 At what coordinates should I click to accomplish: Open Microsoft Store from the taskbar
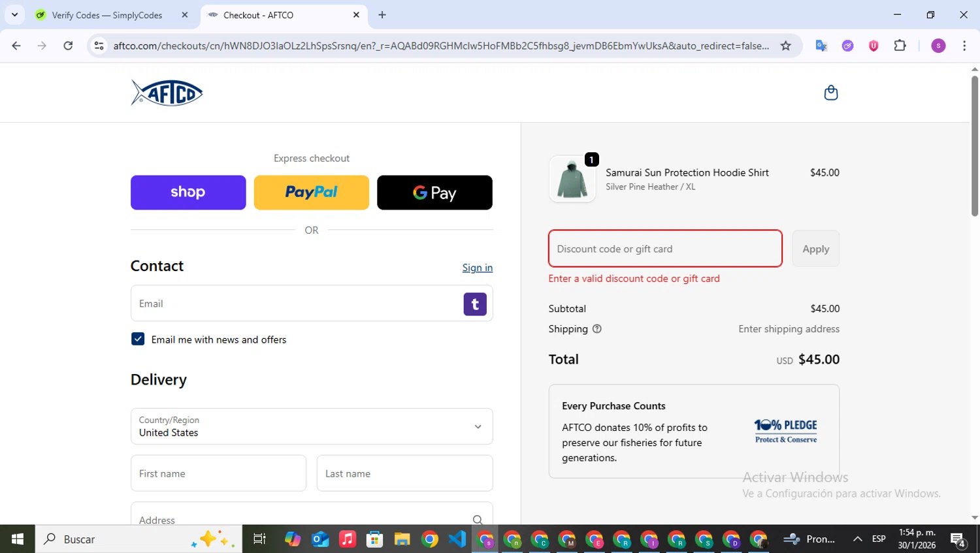coord(374,539)
